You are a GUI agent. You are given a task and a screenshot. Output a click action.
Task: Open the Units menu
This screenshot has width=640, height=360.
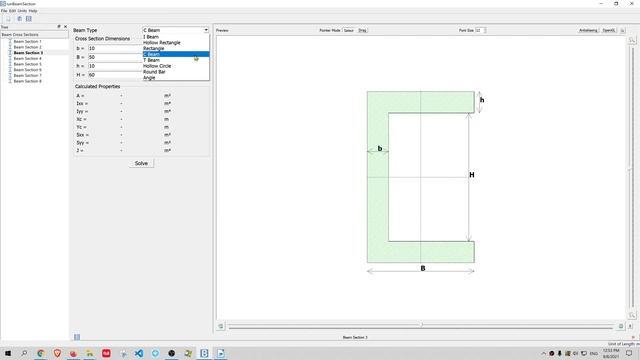pyautogui.click(x=22, y=11)
